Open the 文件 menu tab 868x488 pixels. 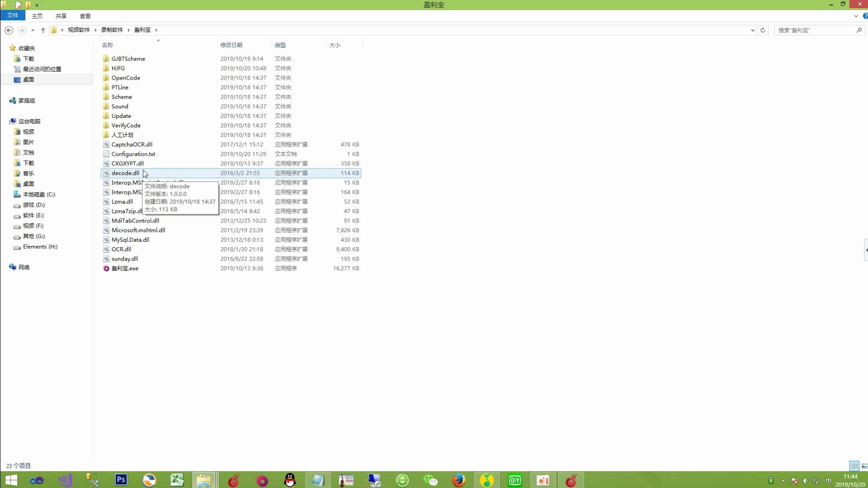13,15
